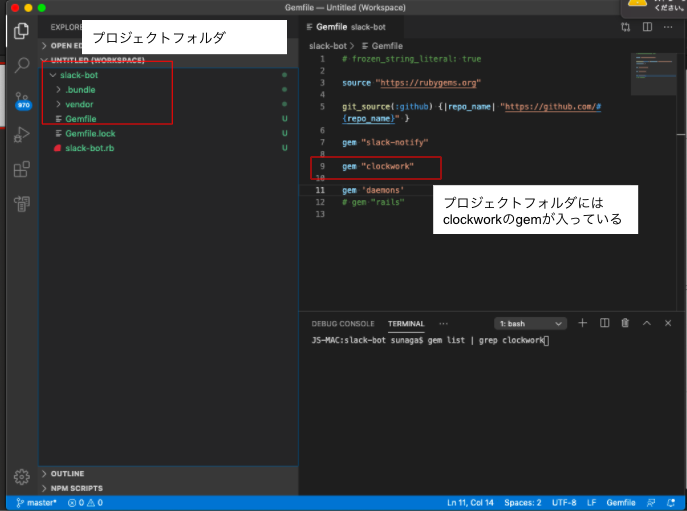Open slack-bot.rb in the explorer
The image size is (687, 511).
[89, 148]
